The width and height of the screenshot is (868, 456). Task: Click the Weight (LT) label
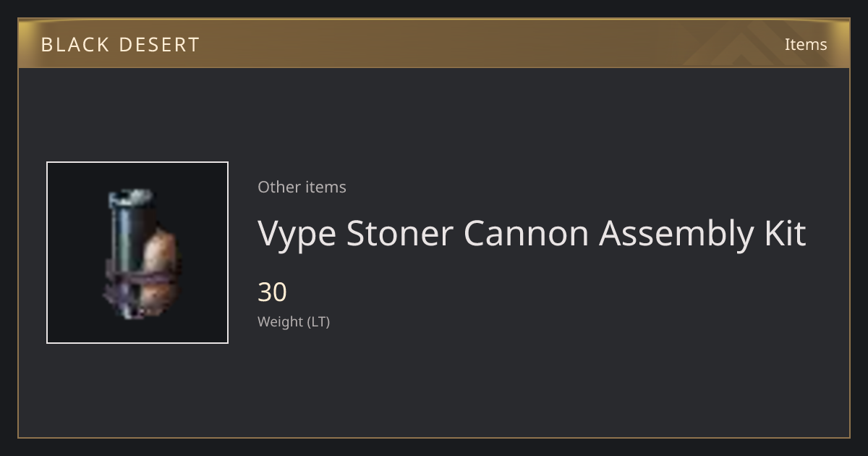[294, 321]
